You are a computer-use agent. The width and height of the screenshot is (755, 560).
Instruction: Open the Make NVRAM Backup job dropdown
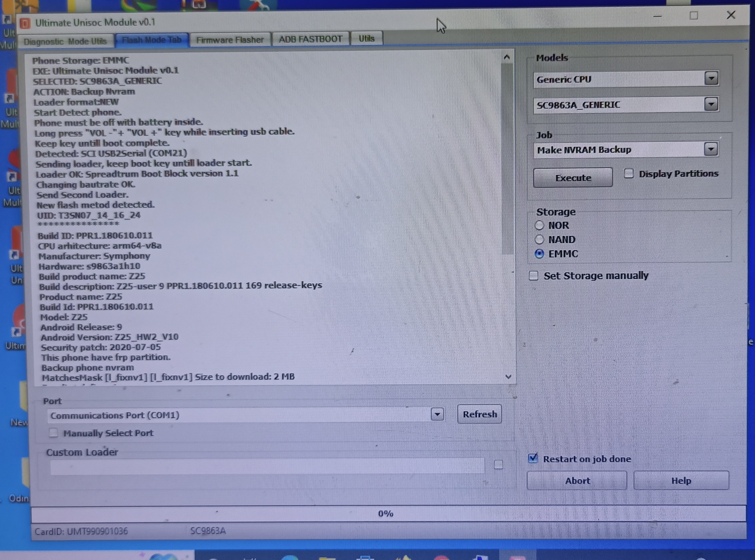[x=711, y=149]
